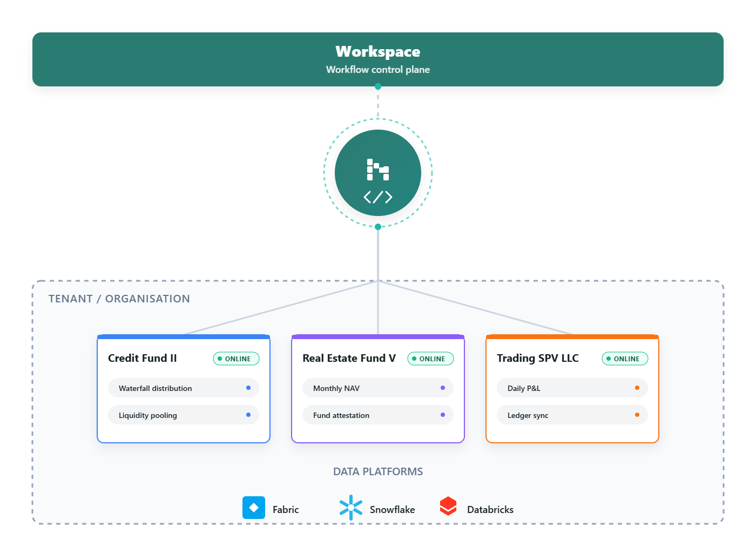Click ONLINE status badge on Trading SPV LLC
Screen dimensions: 756x540
point(625,359)
